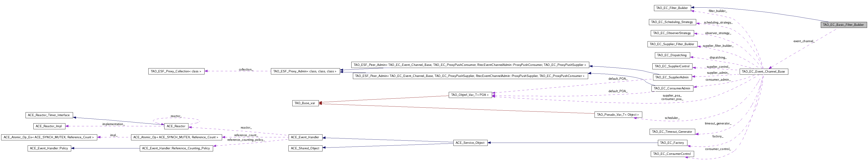Select the TAO_ESF_Proxy_Collection< class > node
Image resolution: width=868 pixels, height=162 pixels.
point(176,71)
